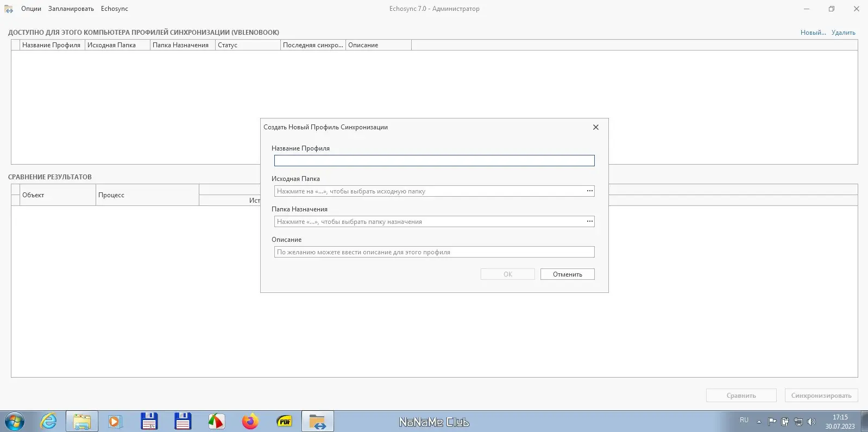
Task: Launch Firefox from the taskbar
Action: pos(250,422)
